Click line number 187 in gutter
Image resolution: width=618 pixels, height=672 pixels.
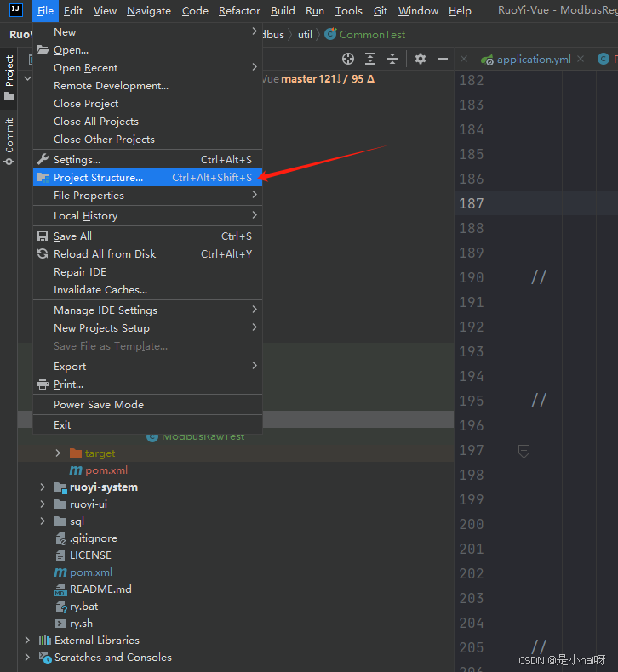472,203
